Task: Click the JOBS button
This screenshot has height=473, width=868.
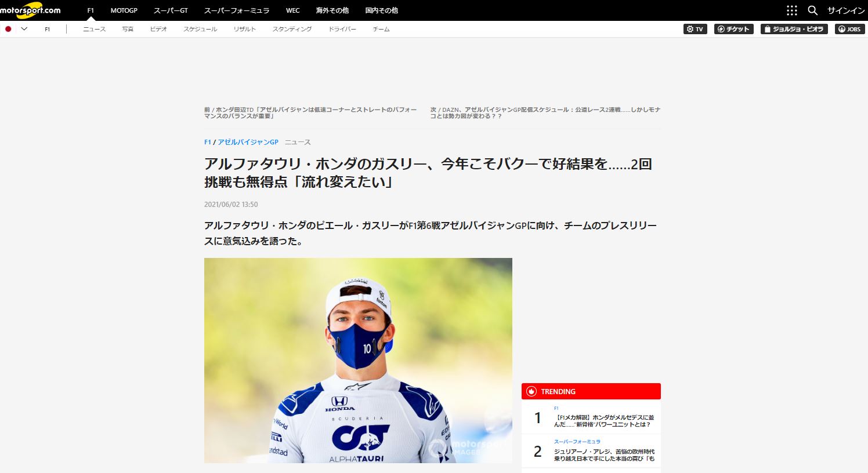Action: tap(850, 29)
